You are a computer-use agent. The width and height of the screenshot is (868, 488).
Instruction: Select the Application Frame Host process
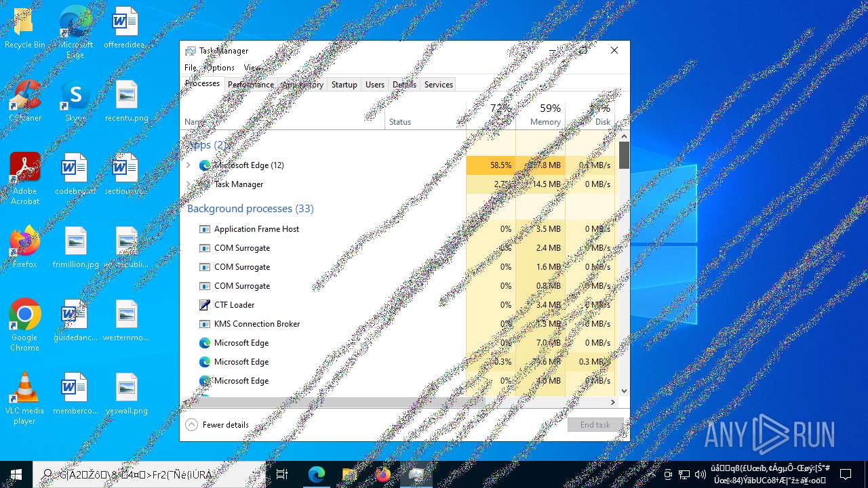coord(400,229)
